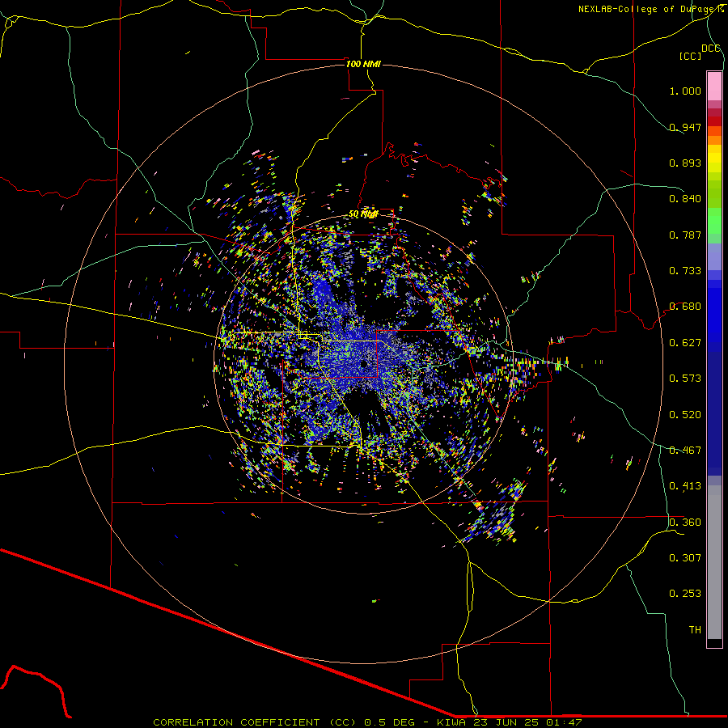Select the 1.000 value on the color scale

pyautogui.click(x=685, y=91)
